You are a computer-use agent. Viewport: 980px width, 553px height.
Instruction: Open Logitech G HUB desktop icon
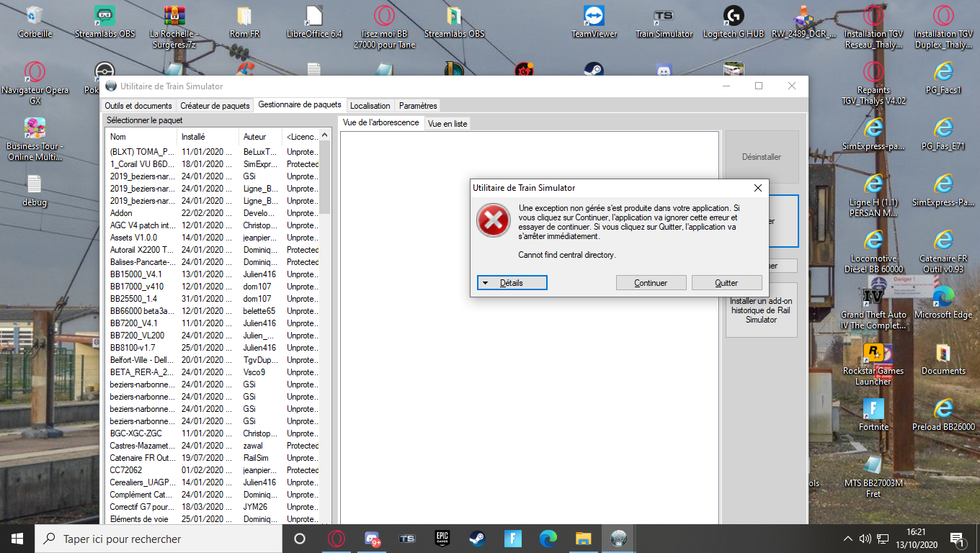(734, 22)
